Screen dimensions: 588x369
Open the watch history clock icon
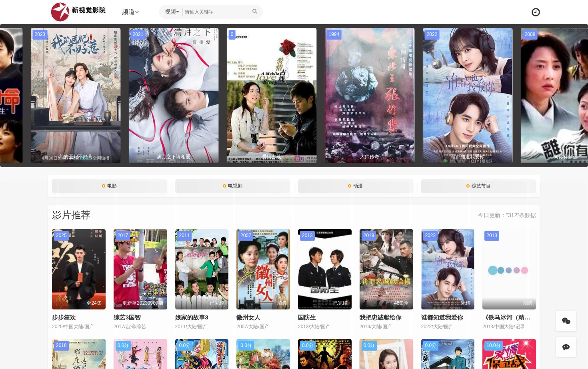point(536,12)
